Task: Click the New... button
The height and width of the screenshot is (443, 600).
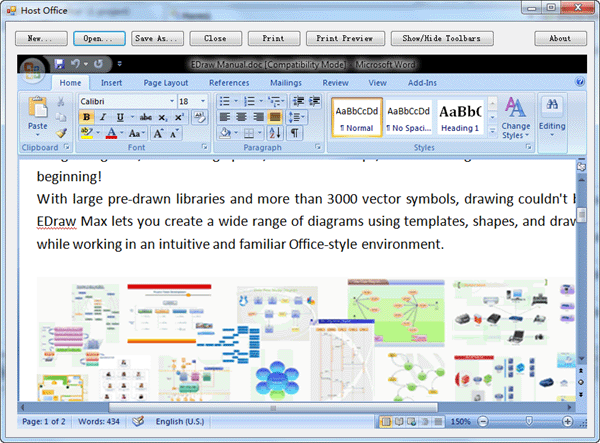Action: pos(41,38)
